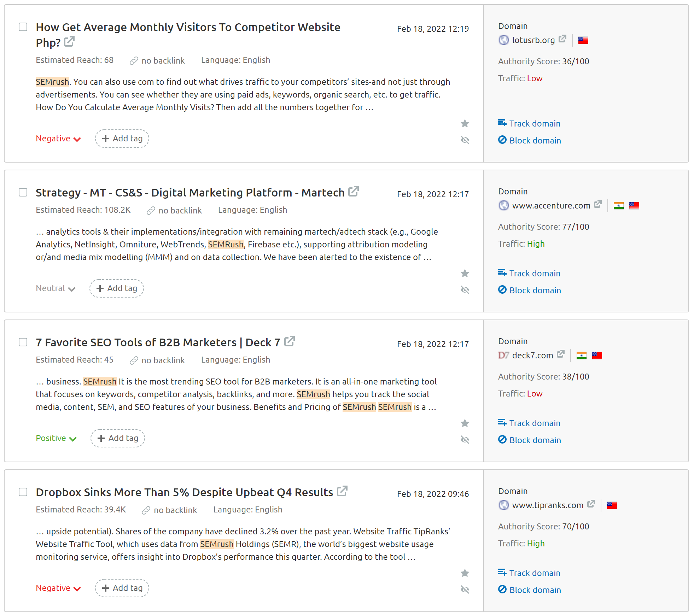Click the India flag next to www.accenture.com
The width and height of the screenshot is (694, 616).
coord(619,206)
